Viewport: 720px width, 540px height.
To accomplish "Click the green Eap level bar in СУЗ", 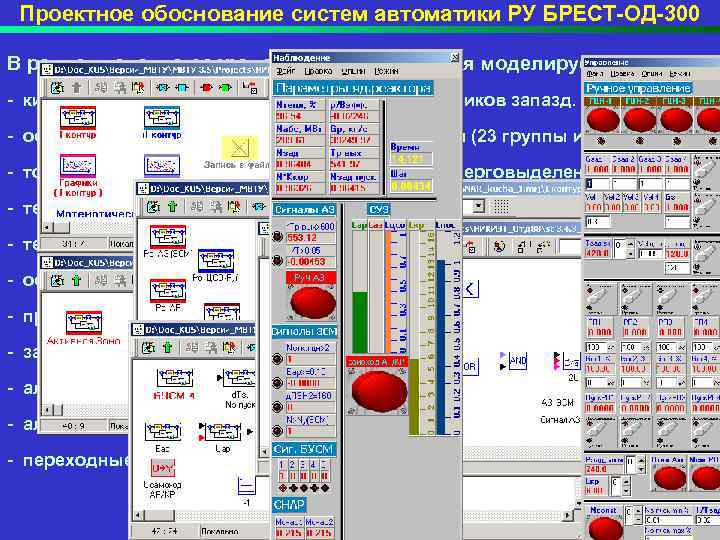I will [x=360, y=322].
